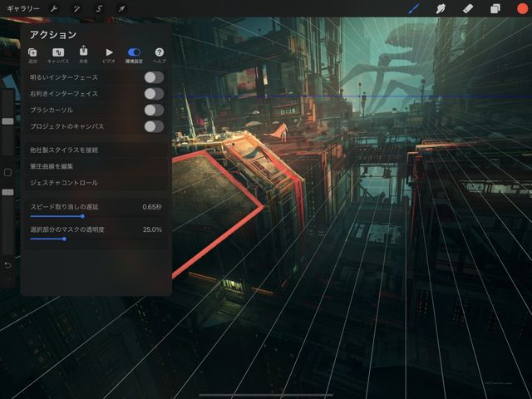Open the Adjustments magic wand menu
Viewport: 532px width, 399px height.
(76, 8)
